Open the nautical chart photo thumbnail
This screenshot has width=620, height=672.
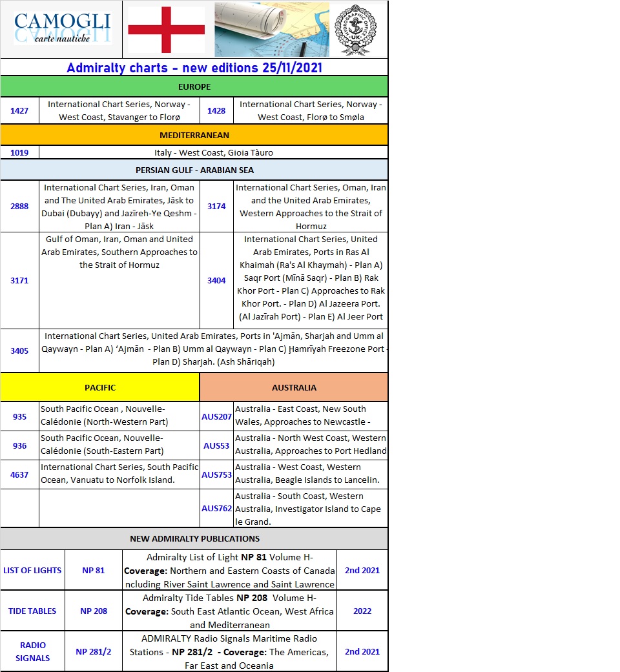point(272,29)
